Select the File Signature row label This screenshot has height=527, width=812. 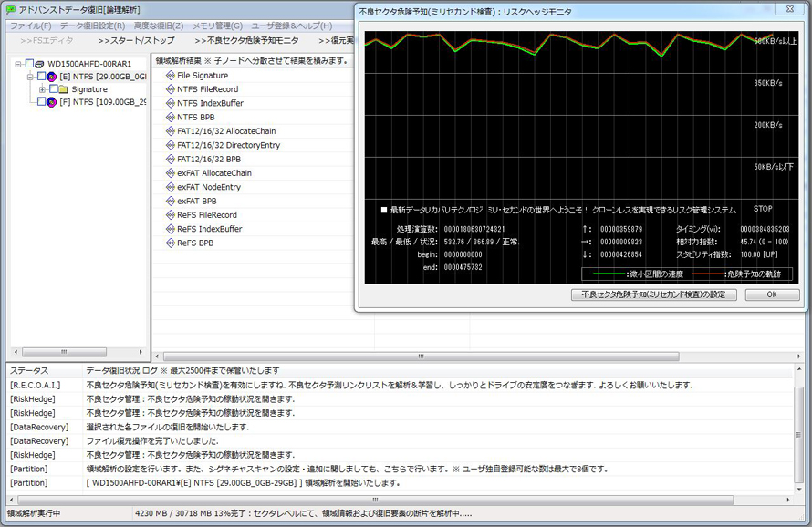pos(203,75)
